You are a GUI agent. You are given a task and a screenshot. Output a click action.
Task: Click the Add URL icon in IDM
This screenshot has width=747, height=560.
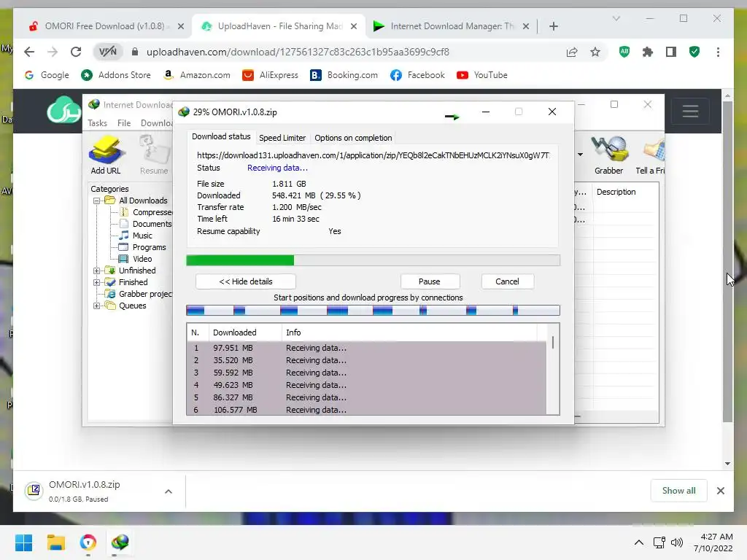[107, 155]
